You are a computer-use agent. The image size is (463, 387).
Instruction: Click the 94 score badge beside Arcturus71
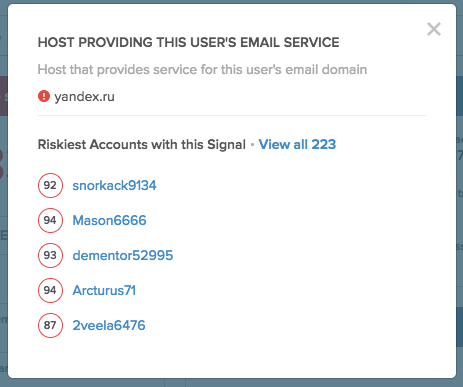click(50, 290)
